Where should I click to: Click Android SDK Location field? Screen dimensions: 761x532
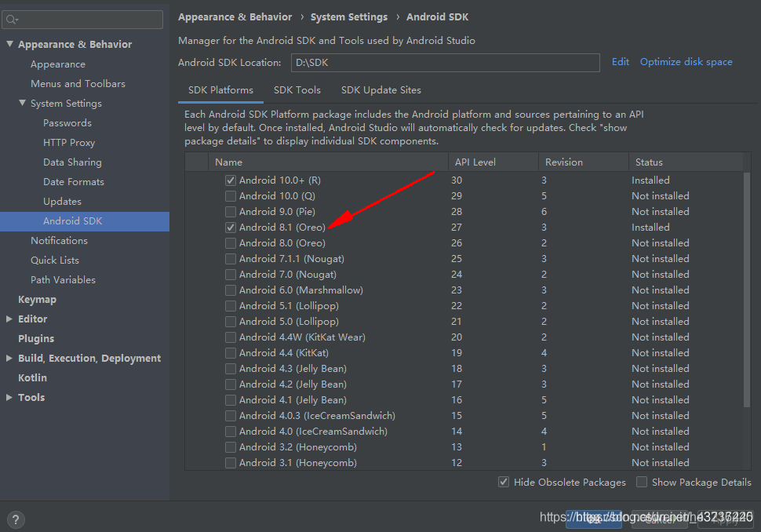click(445, 63)
